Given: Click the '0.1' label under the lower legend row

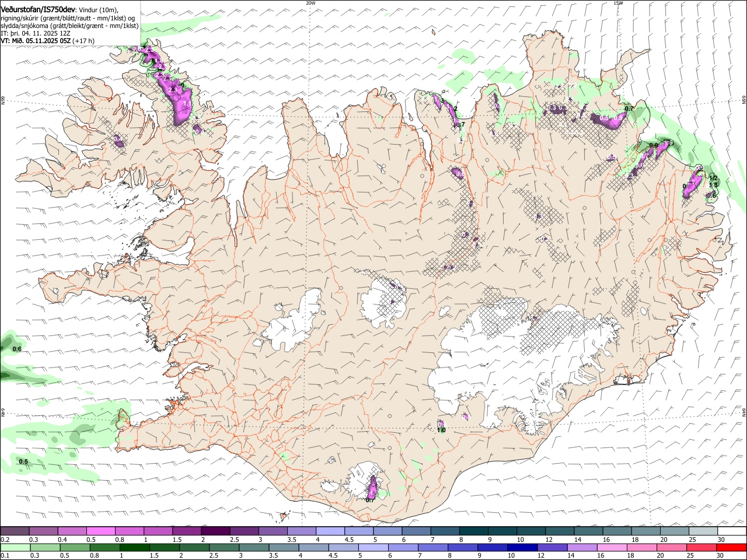Looking at the screenshot, I should tap(5, 556).
